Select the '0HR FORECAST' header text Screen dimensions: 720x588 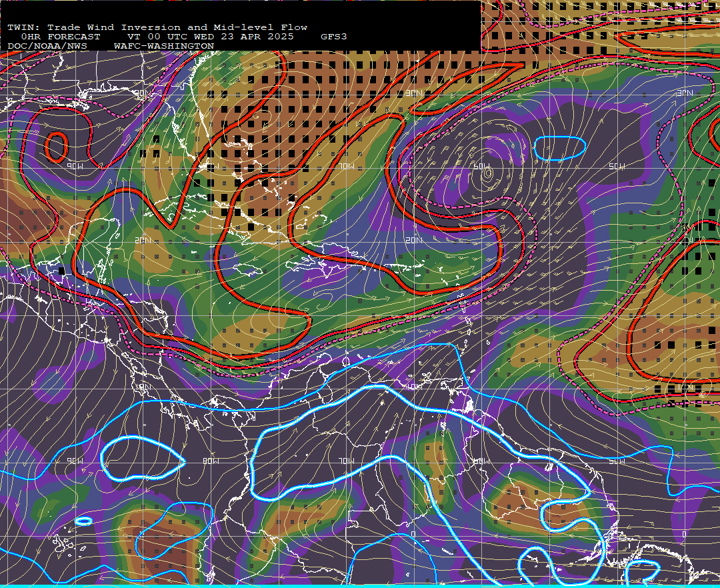click(x=61, y=37)
